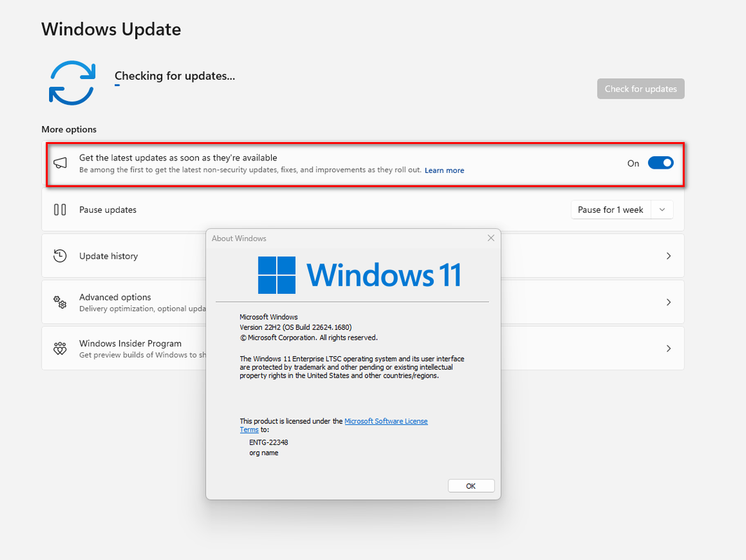Open the Terms link in About Windows

click(249, 430)
